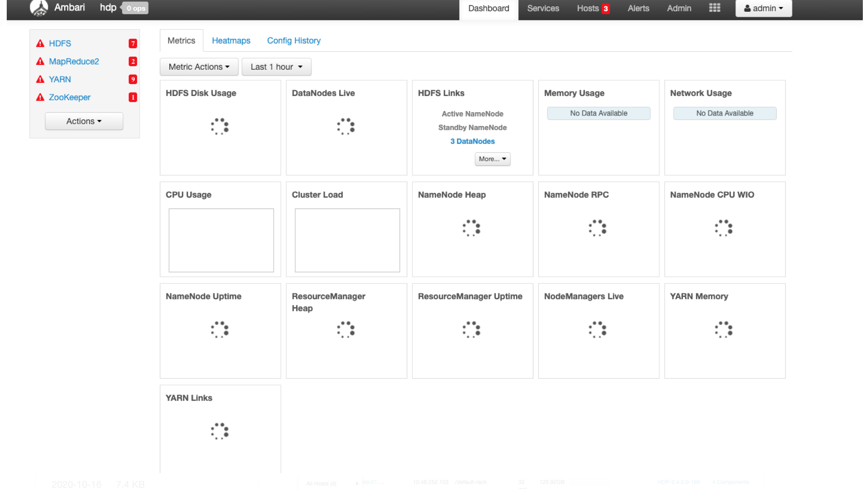The width and height of the screenshot is (868, 489).
Task: Click the 3 DataNodes link
Action: [472, 141]
